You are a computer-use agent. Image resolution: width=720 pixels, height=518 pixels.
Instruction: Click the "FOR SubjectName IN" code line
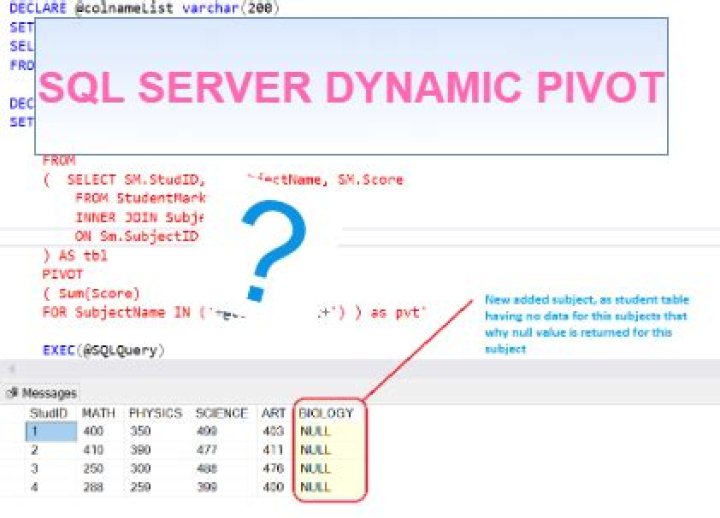tap(234, 313)
